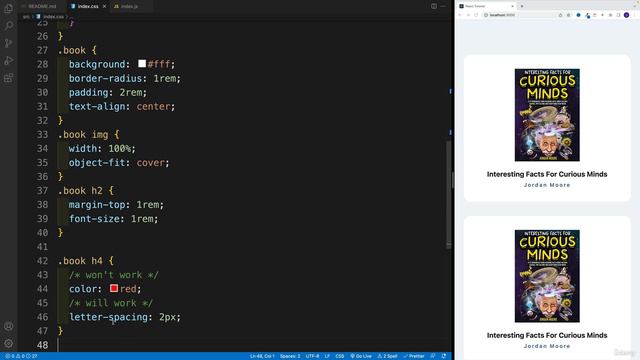Place cursor on empty line 41
The width and height of the screenshot is (640, 360).
click(253, 247)
